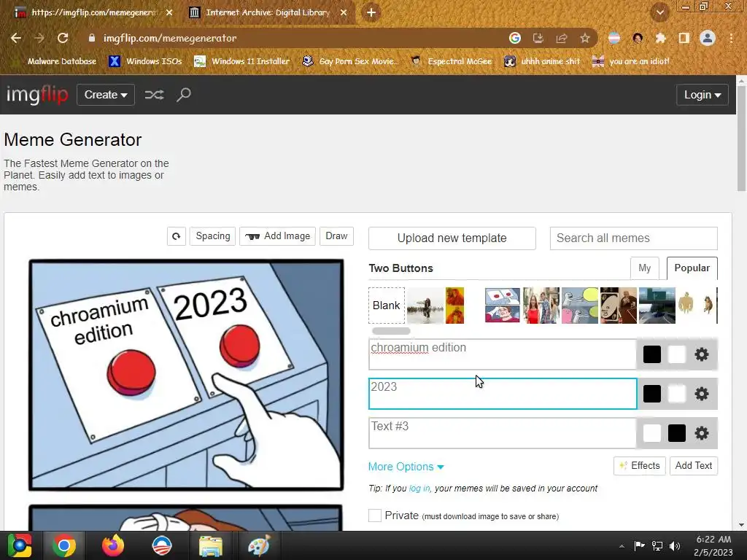747x560 pixels.
Task: Open the tab search chevron in title bar
Action: pos(659,12)
